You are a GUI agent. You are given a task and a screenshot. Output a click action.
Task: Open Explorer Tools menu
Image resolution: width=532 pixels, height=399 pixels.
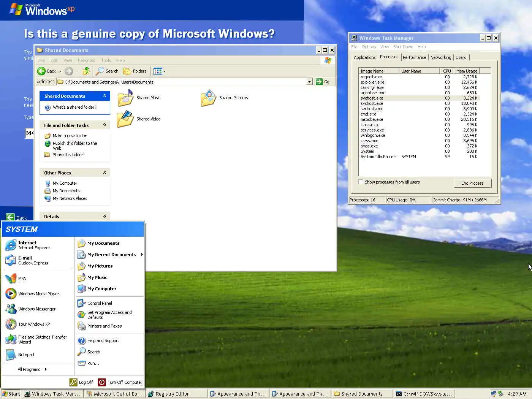point(106,60)
